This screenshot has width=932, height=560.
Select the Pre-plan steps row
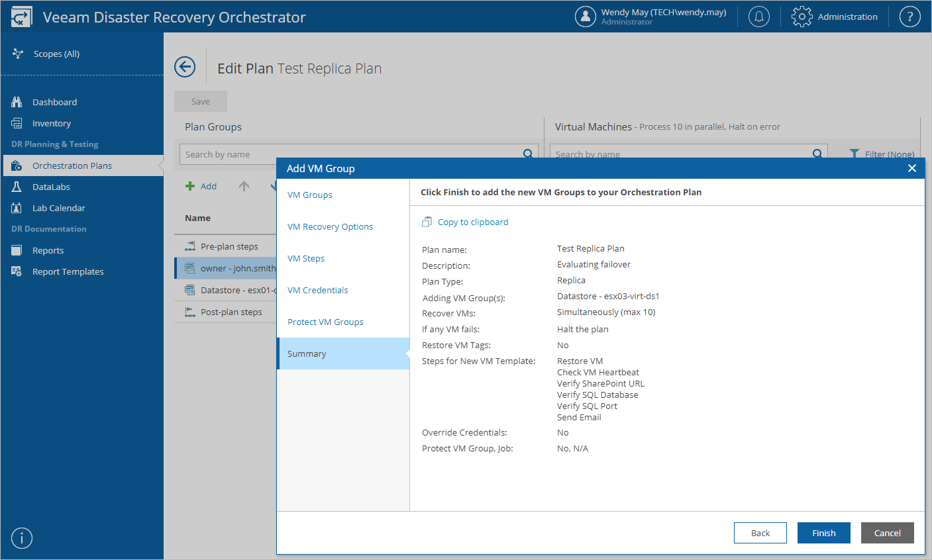pyautogui.click(x=225, y=246)
